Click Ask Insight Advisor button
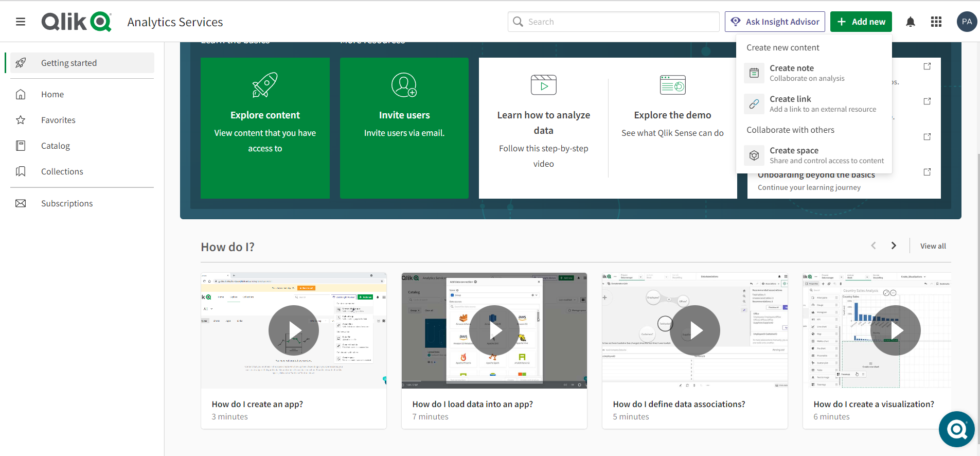 tap(775, 22)
